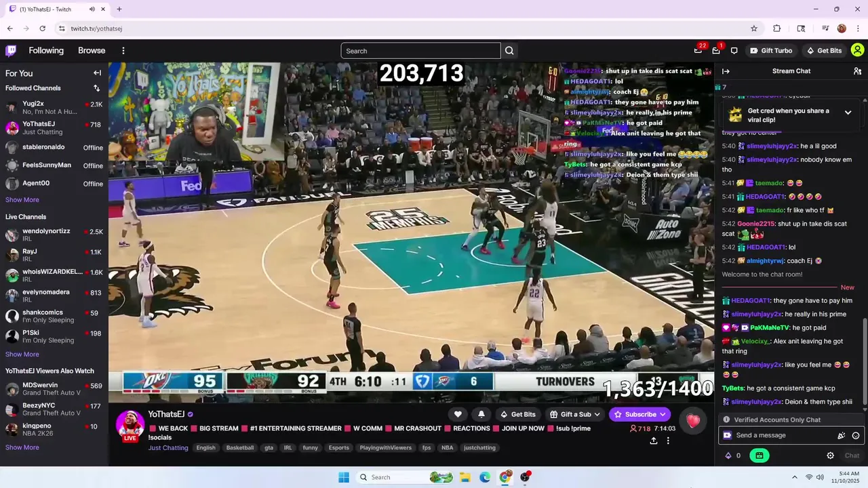The height and width of the screenshot is (488, 868).
Task: Open the MDSwervin recommended channel
Action: point(54,389)
